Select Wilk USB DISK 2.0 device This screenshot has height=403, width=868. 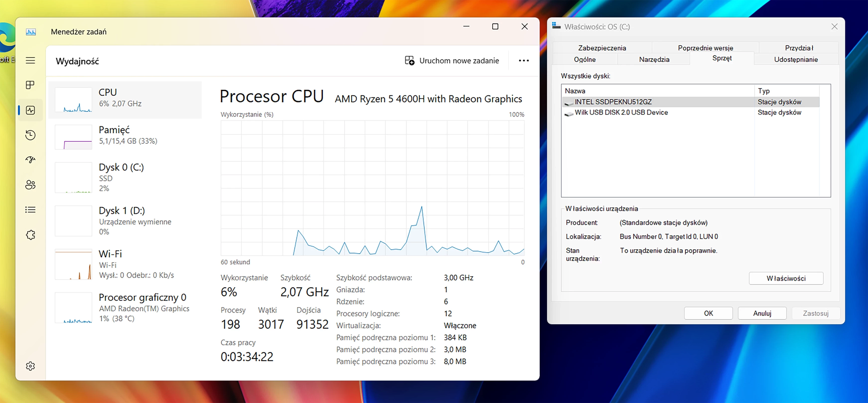click(x=621, y=112)
